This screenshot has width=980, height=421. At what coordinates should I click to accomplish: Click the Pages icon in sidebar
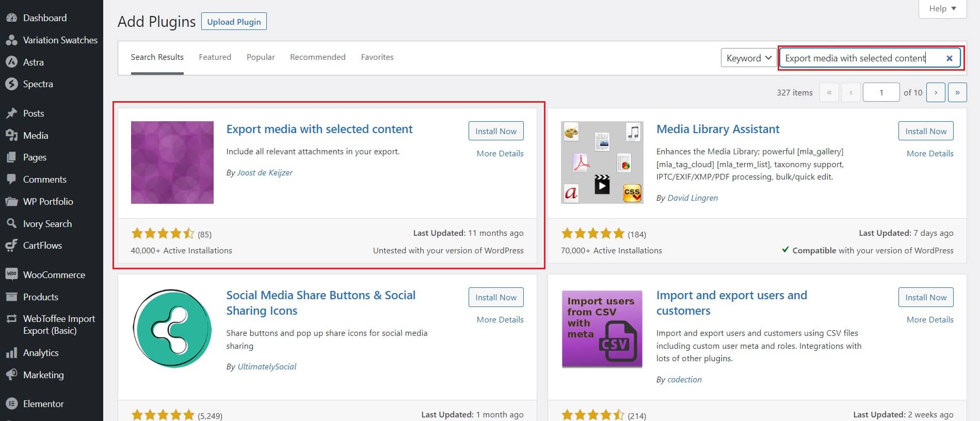(11, 157)
